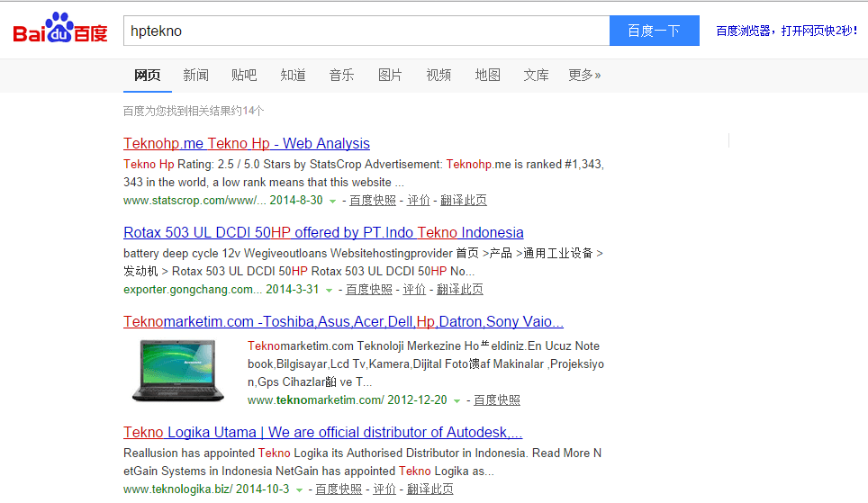
Task: Open 百度快照 for teknologika.biz result
Action: pyautogui.click(x=339, y=490)
